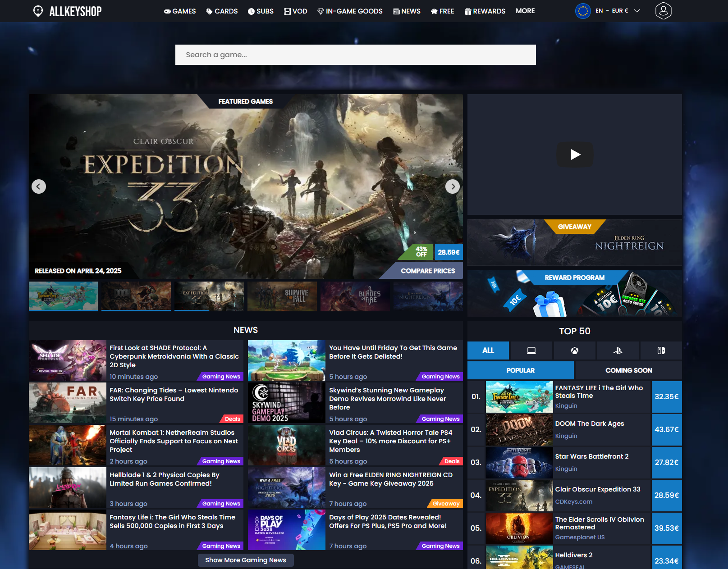The width and height of the screenshot is (728, 569).
Task: Open the REWARDS menu
Action: click(x=485, y=11)
